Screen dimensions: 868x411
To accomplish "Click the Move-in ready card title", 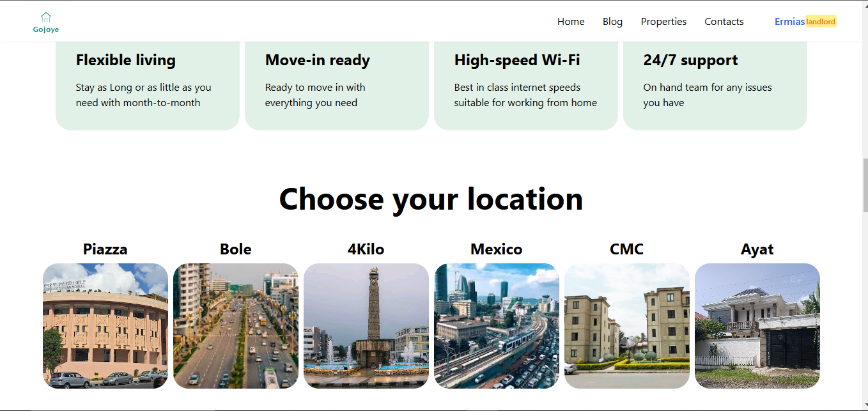I will coord(318,60).
